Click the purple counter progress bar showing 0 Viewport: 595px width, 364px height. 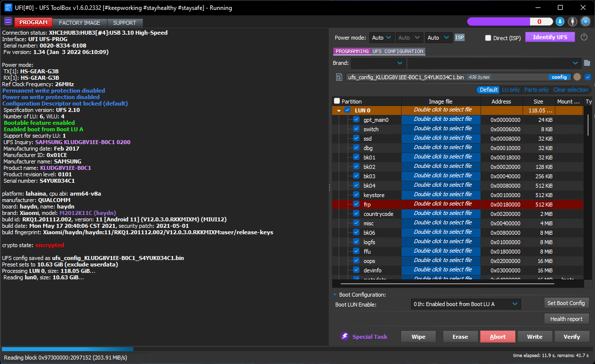[x=510, y=22]
